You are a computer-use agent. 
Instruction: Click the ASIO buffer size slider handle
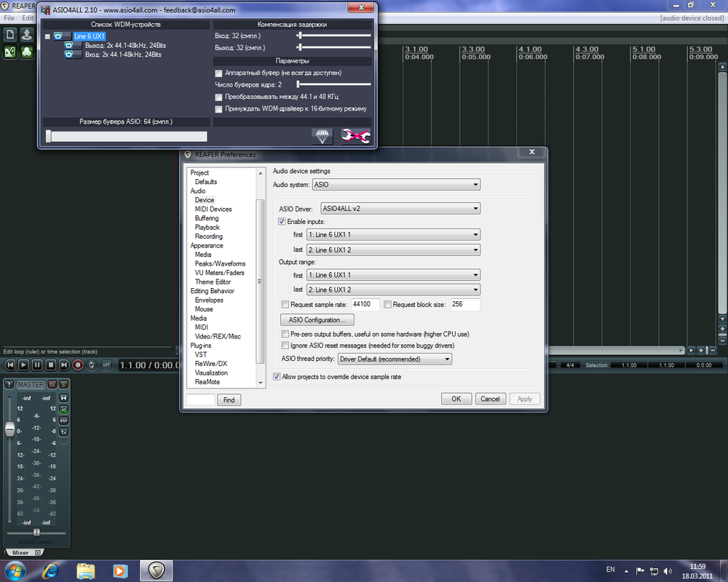click(x=48, y=136)
